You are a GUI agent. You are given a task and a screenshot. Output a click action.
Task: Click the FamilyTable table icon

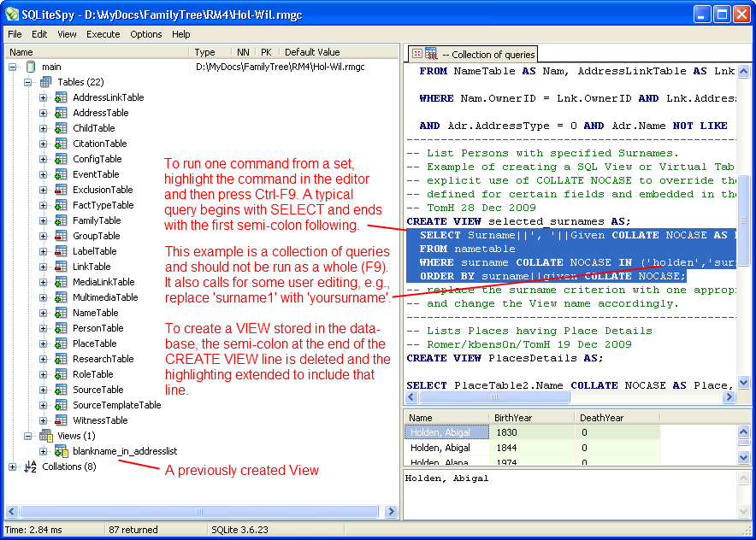[x=61, y=220]
